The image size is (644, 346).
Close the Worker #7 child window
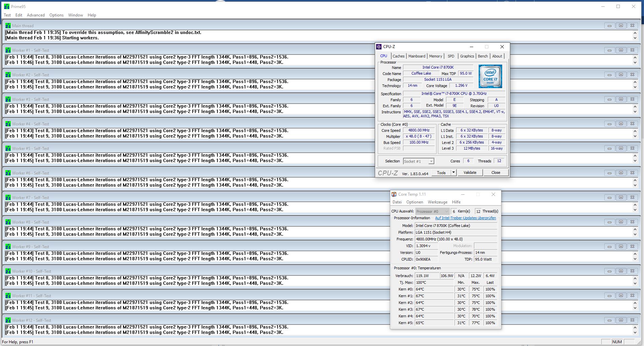coord(632,197)
